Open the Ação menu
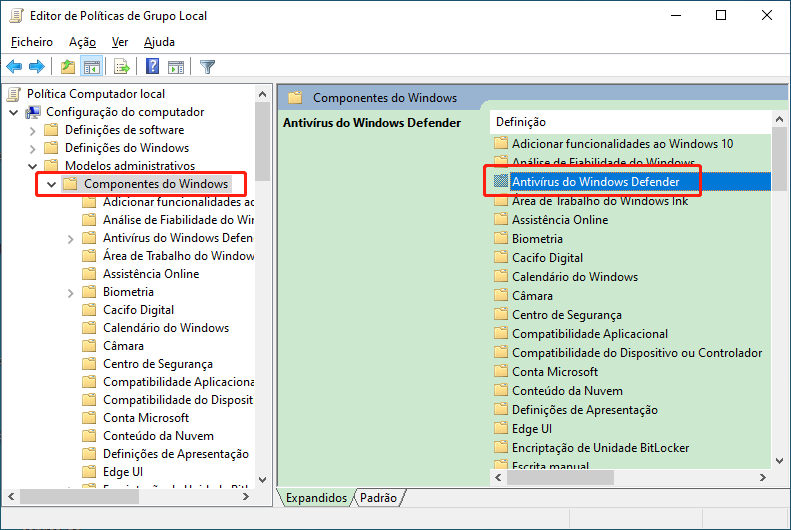791x530 pixels. pos(82,42)
